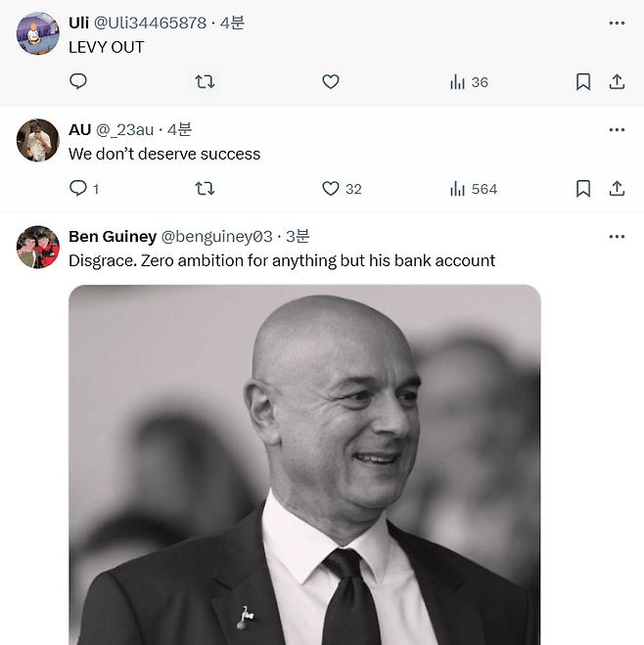This screenshot has height=645, width=644.
Task: Open the black-and-white photo in Ben's tweet
Action: pyautogui.click(x=304, y=465)
